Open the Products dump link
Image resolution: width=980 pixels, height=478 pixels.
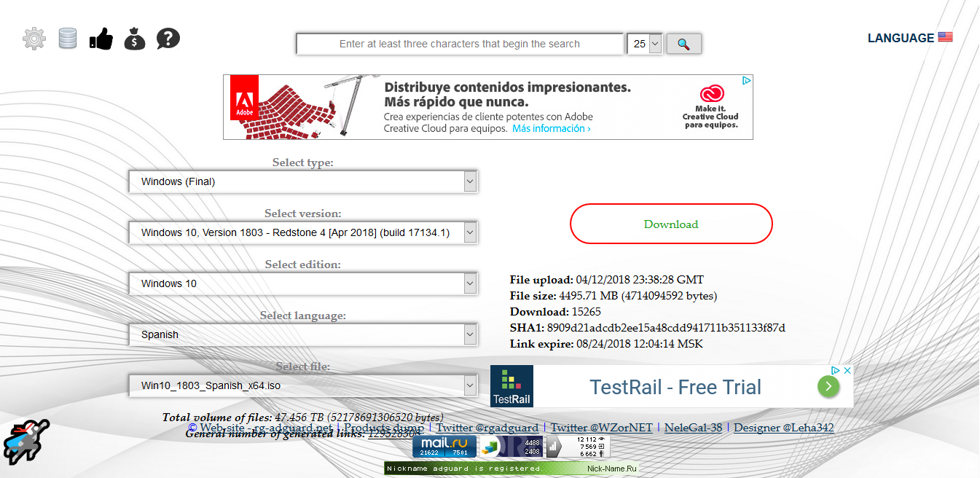(x=383, y=428)
